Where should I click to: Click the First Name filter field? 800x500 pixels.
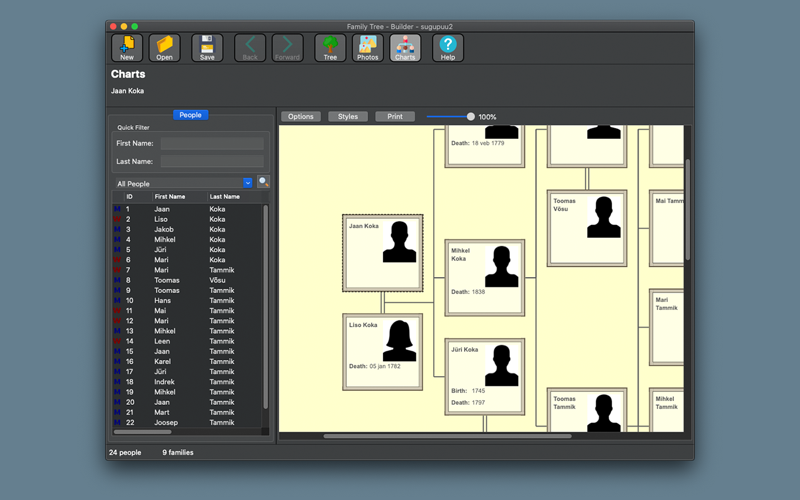[212, 143]
